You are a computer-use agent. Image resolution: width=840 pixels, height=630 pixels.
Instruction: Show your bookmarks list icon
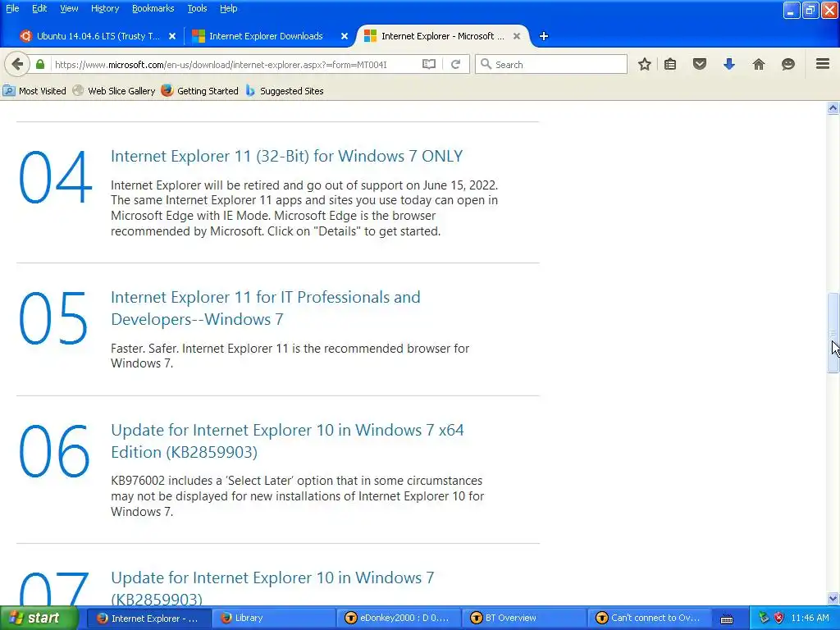[670, 64]
